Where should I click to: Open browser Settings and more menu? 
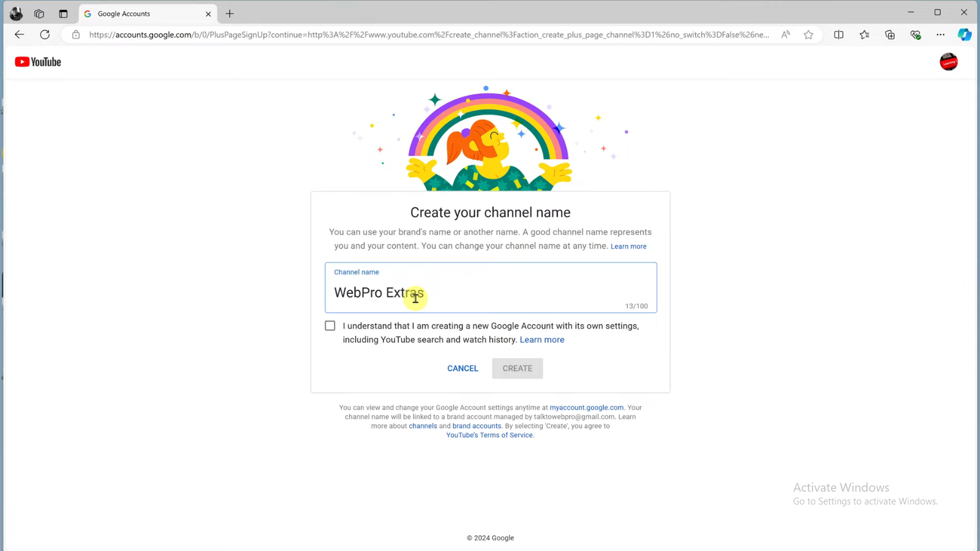click(940, 35)
